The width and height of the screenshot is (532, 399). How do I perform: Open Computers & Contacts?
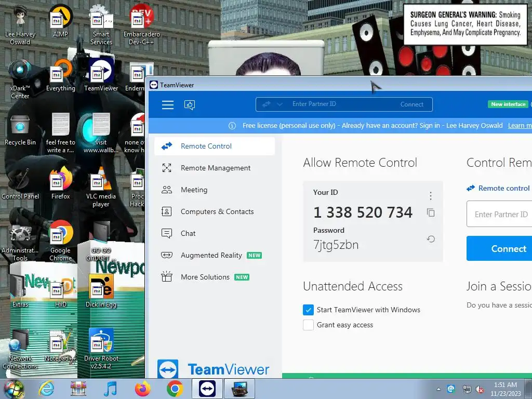coord(215,211)
